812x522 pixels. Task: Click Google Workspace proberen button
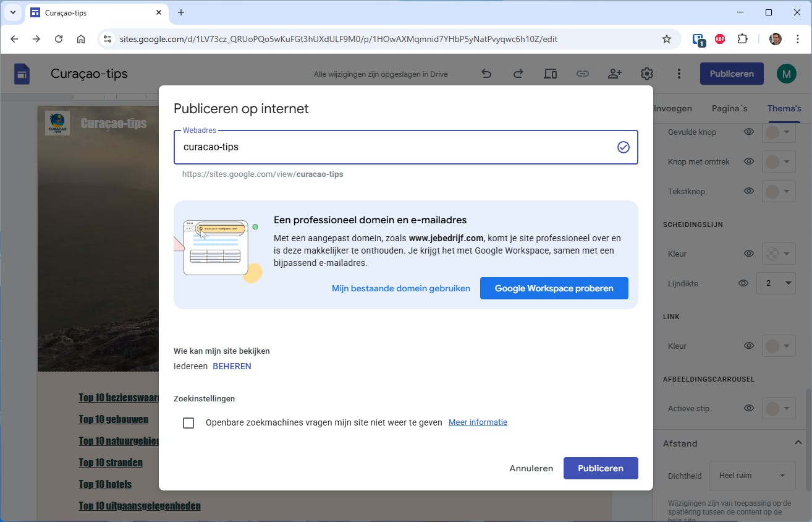(x=554, y=288)
